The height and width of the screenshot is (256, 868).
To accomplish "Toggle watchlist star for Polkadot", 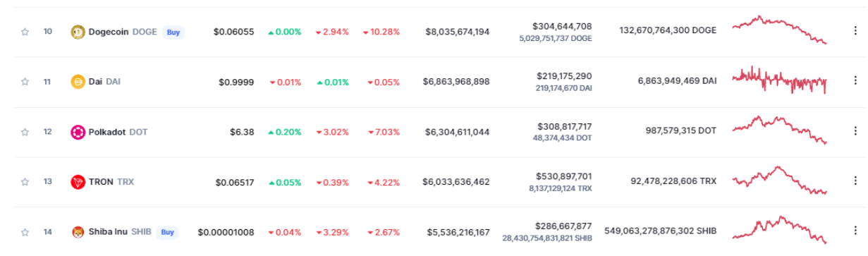I will point(25,132).
